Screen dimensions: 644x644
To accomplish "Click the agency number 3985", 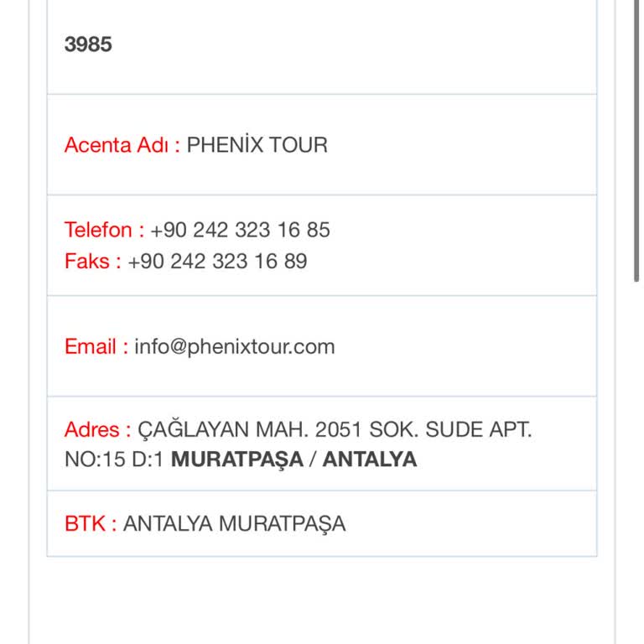I will point(88,44).
